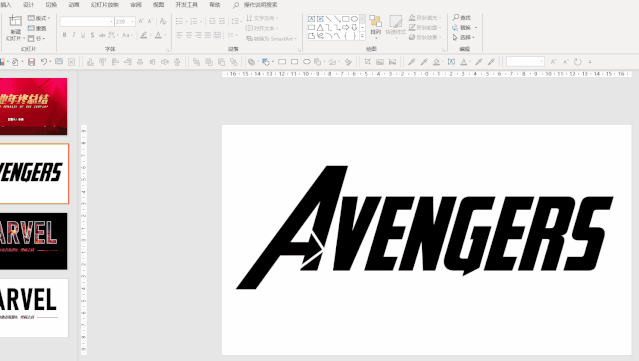Open the slide Layout (版式) dropdown
Image resolution: width=639 pixels, height=361 pixels.
click(39, 18)
